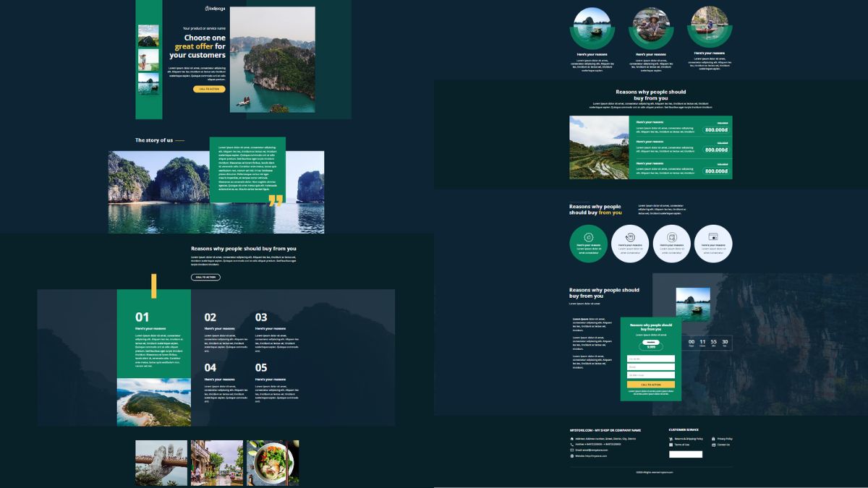Click CALL TO ACTION on the green signup form

tap(651, 385)
